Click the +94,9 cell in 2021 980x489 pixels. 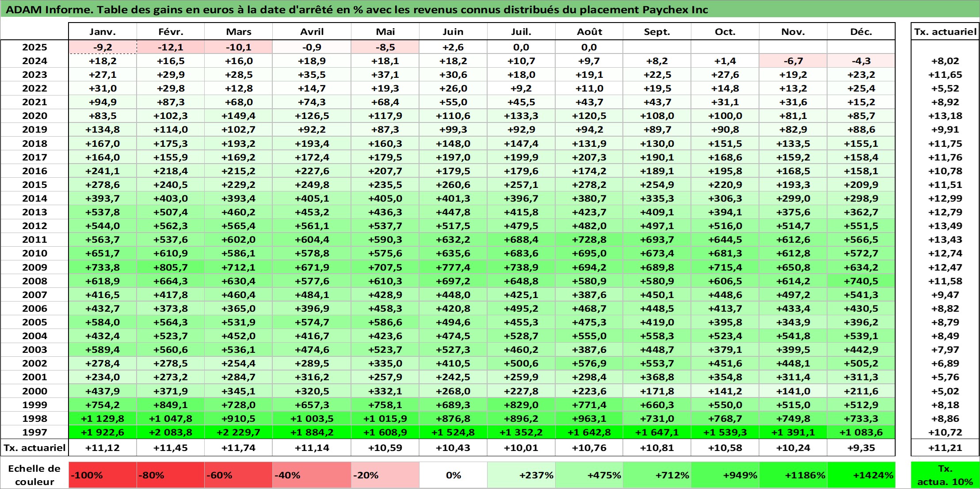[x=103, y=102]
